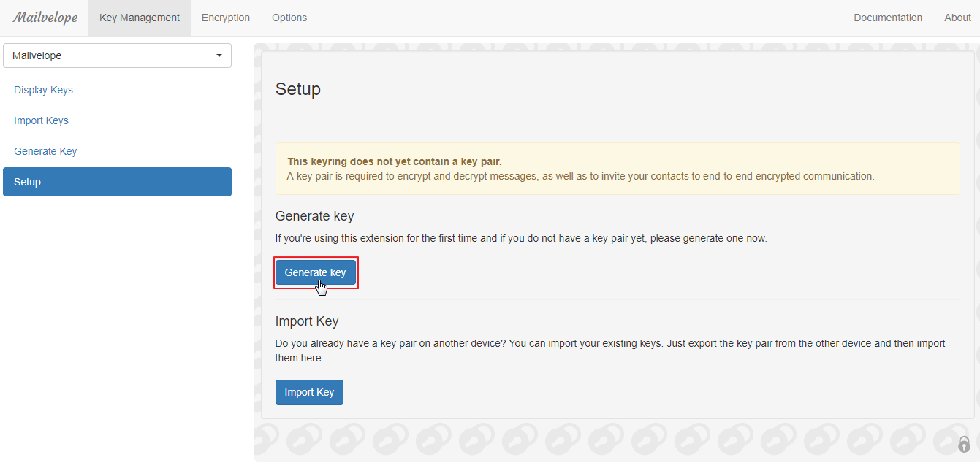Image resolution: width=980 pixels, height=471 pixels.
Task: Click the padlock icon at bottom right
Action: pyautogui.click(x=964, y=443)
